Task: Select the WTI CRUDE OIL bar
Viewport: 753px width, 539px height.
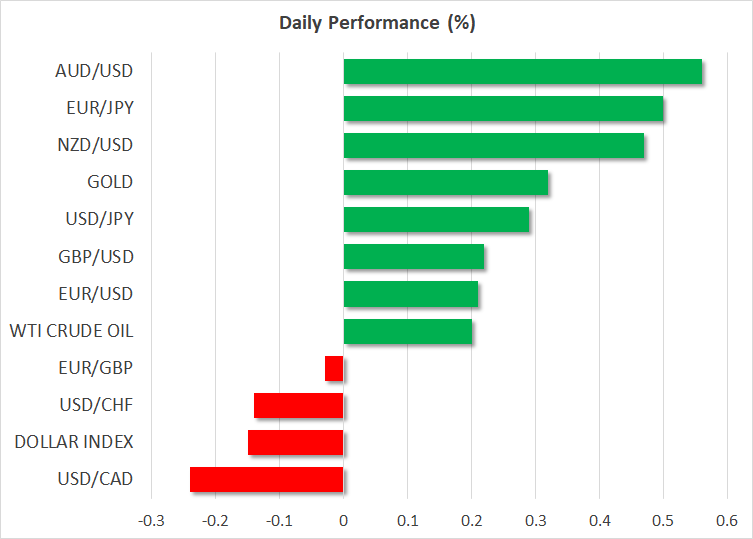Action: tap(407, 331)
